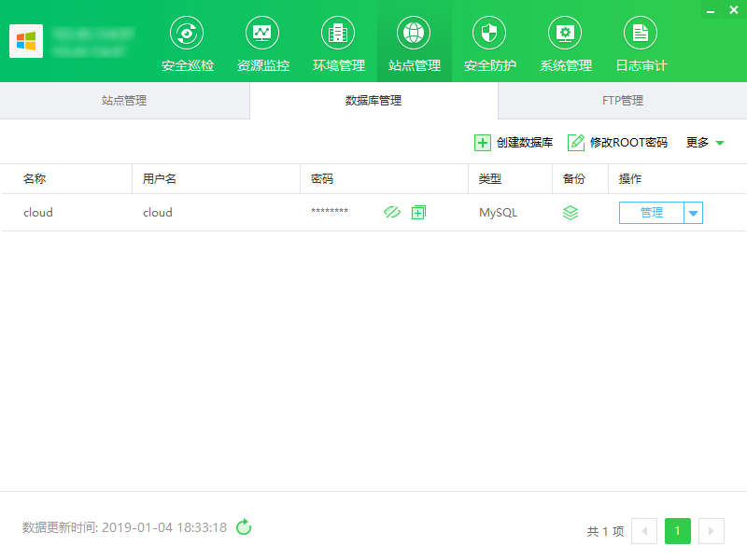Open the 日志审计 log audit section
747x560 pixels.
coord(641,44)
